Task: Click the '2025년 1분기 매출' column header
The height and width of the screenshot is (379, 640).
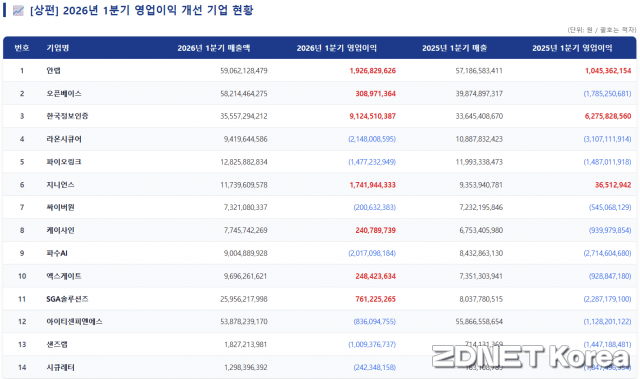Action: click(x=454, y=48)
